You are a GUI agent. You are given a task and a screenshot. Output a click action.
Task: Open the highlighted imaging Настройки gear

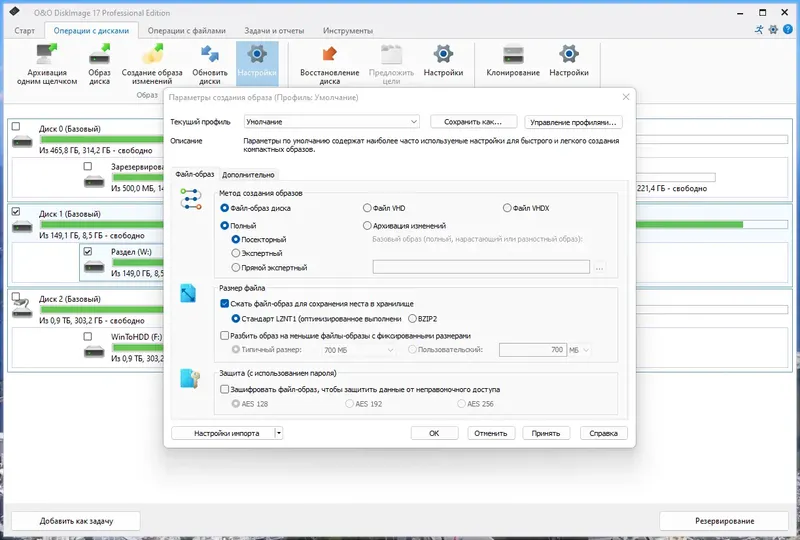click(x=257, y=54)
